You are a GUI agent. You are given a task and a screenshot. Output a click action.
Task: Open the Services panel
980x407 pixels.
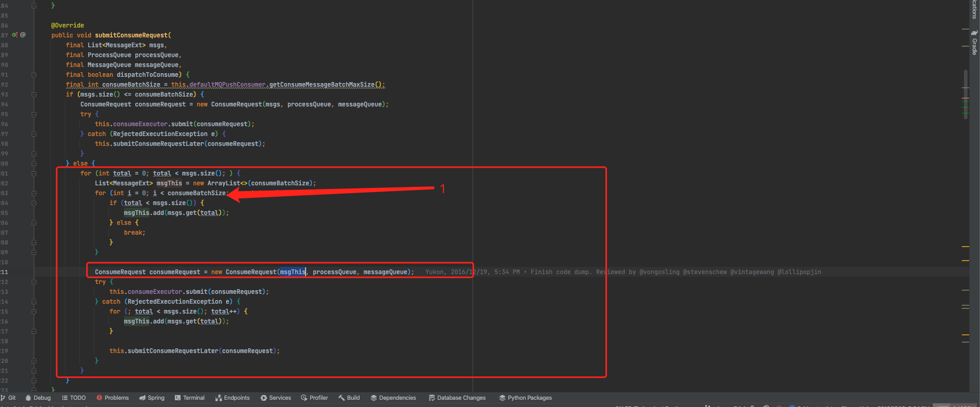[x=275, y=398]
